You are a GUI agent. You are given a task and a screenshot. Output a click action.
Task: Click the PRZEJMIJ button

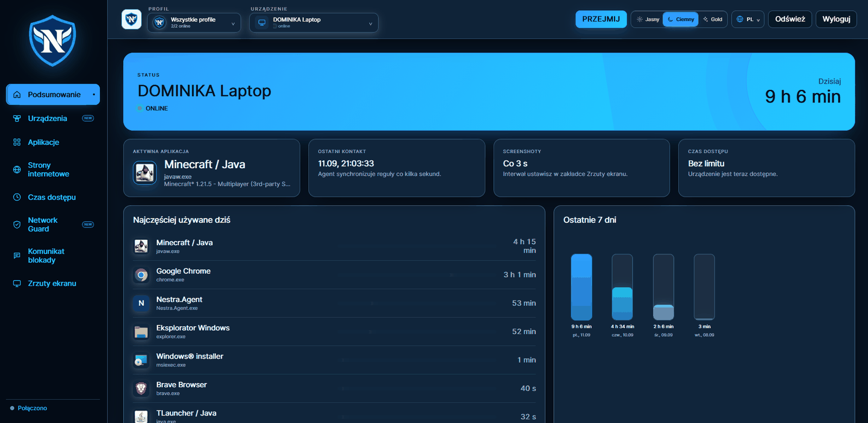click(601, 19)
